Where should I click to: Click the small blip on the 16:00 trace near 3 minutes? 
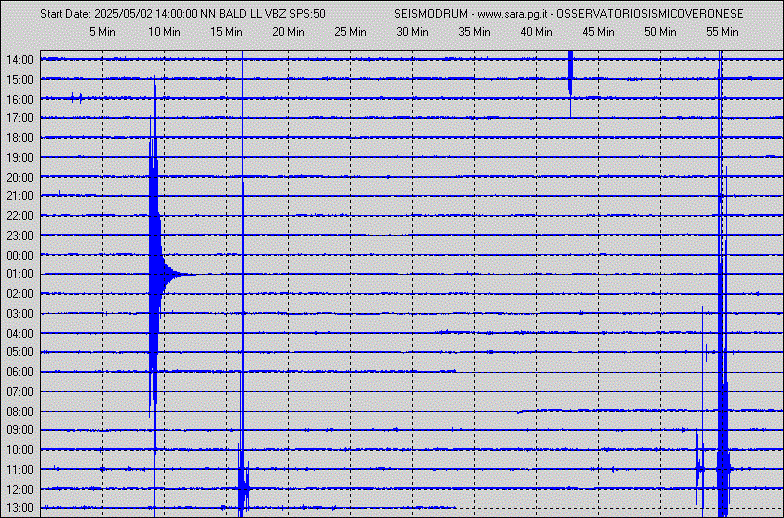point(76,98)
